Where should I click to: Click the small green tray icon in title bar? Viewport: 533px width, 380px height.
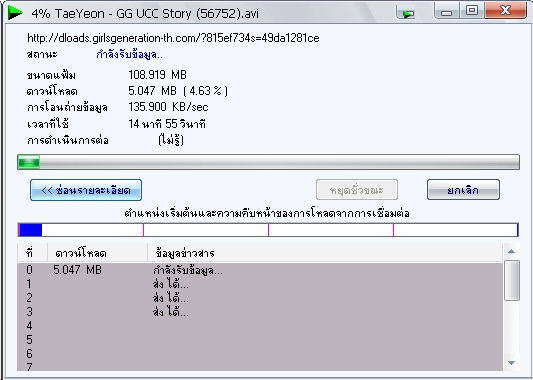(406, 13)
